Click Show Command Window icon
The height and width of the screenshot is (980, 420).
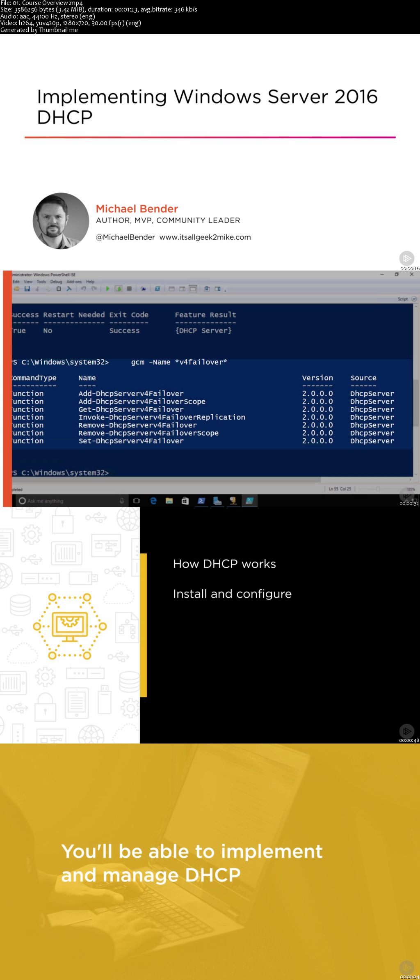pos(207,289)
